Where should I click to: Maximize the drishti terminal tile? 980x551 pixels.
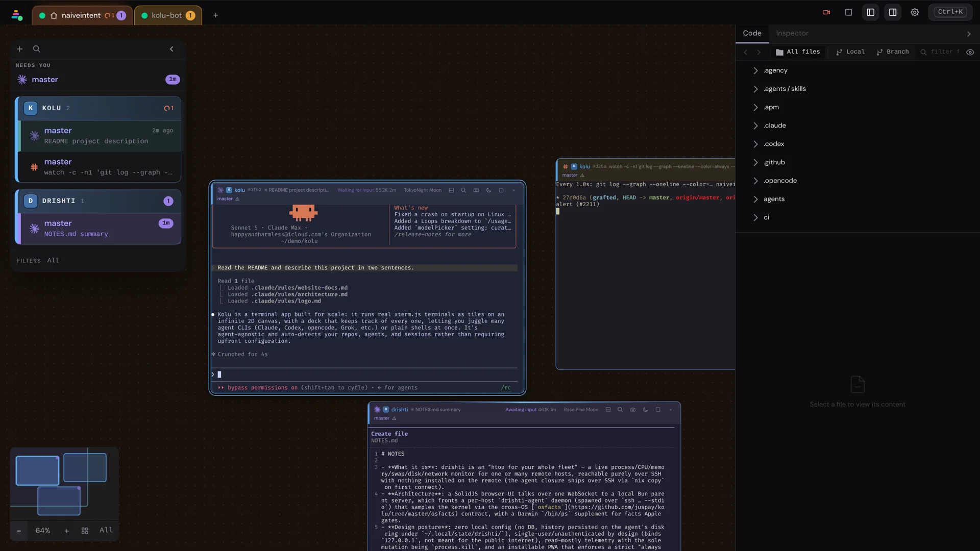point(658,410)
